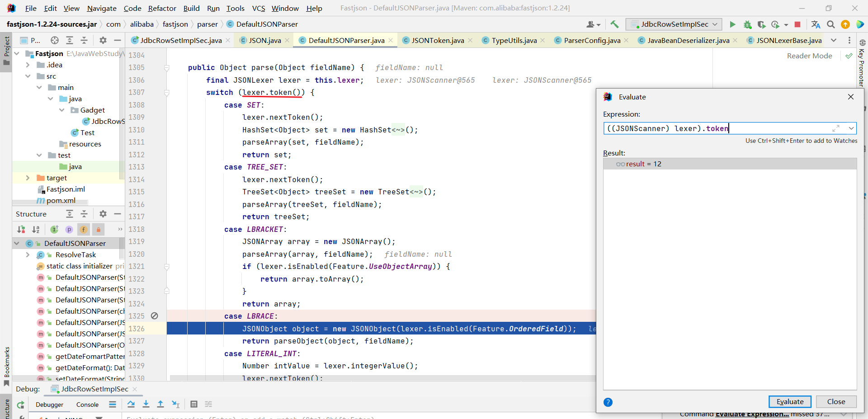Open Evaluate Expression calculator icon

point(194,404)
